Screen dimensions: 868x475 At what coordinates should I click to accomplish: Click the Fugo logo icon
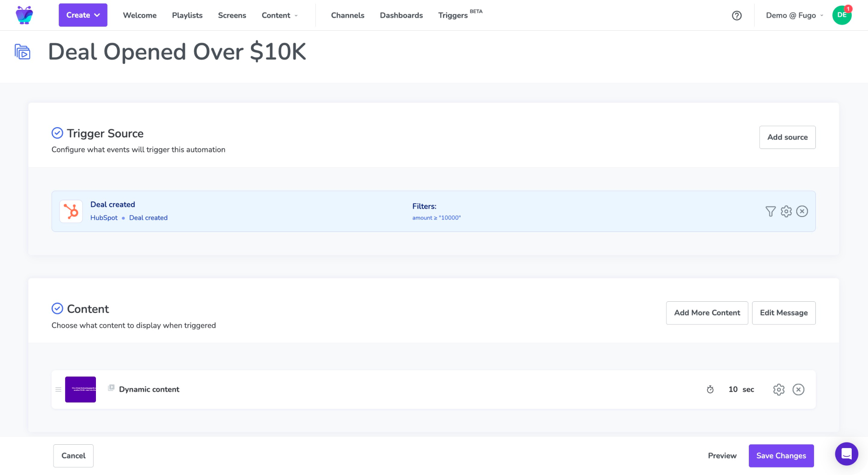pyautogui.click(x=24, y=15)
